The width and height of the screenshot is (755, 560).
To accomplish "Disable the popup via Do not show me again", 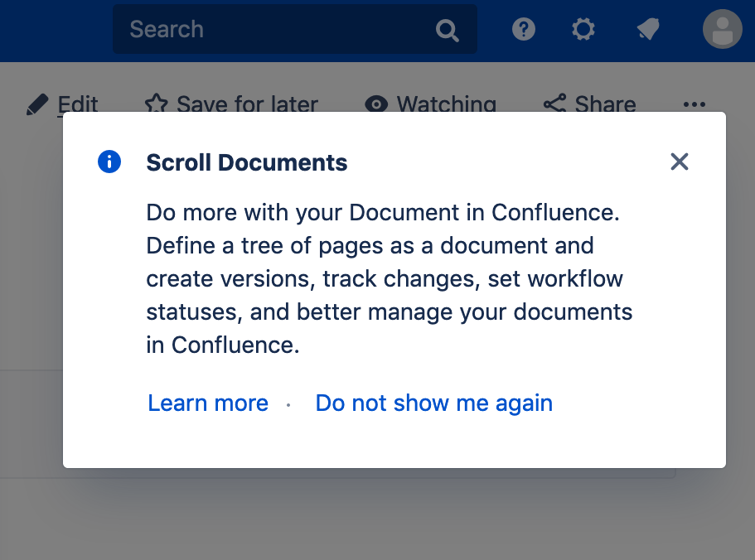I will (433, 403).
